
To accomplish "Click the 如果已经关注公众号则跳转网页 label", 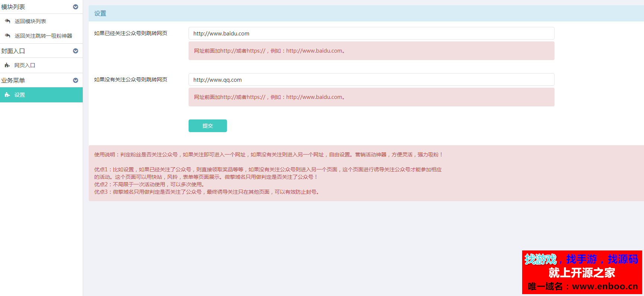I will (x=131, y=33).
